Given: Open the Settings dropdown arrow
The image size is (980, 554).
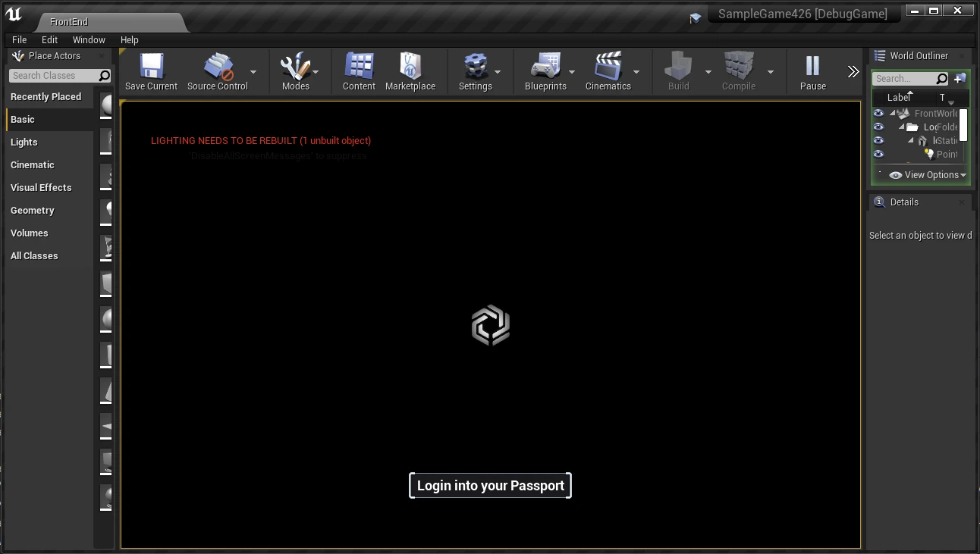Looking at the screenshot, I should (498, 72).
